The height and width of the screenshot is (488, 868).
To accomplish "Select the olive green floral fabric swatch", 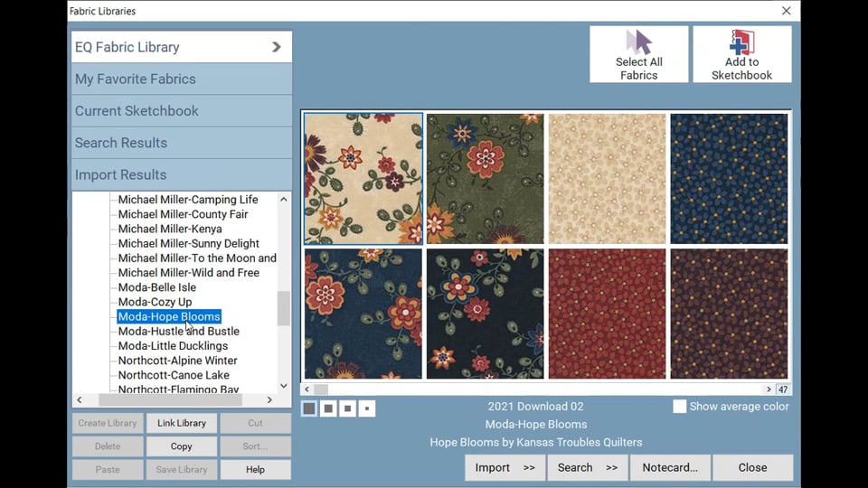I will click(x=486, y=179).
